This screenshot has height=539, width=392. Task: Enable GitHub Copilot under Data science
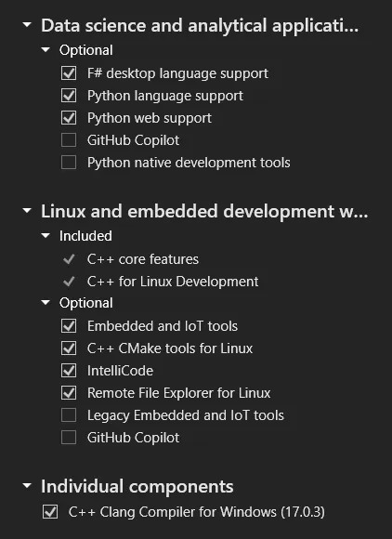[x=69, y=140]
